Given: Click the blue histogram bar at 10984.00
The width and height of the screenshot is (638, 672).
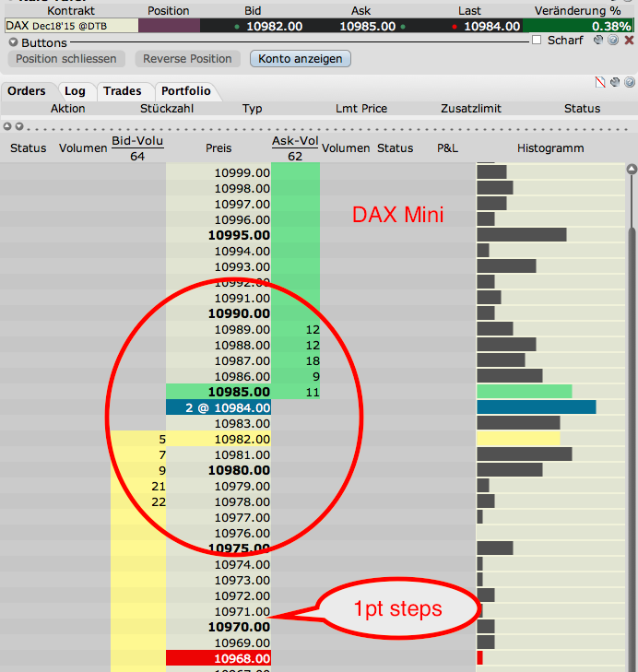Looking at the screenshot, I should (537, 407).
